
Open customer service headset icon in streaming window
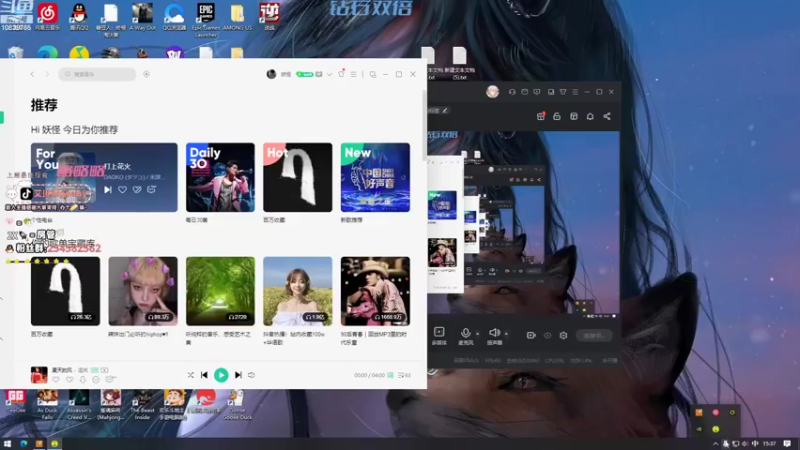(x=512, y=92)
